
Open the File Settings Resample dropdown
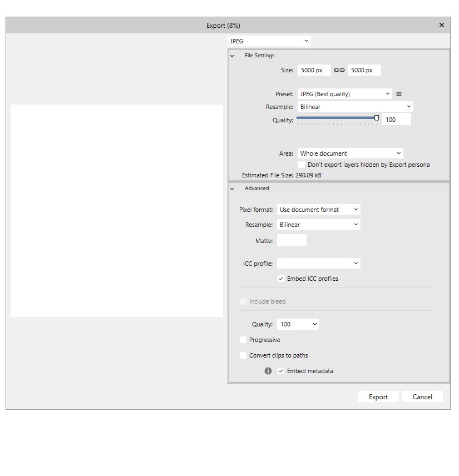click(355, 107)
